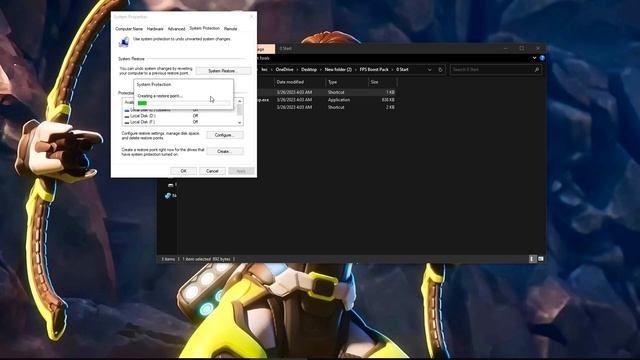The height and width of the screenshot is (360, 640).
Task: Click the Create restore point button
Action: point(224,151)
